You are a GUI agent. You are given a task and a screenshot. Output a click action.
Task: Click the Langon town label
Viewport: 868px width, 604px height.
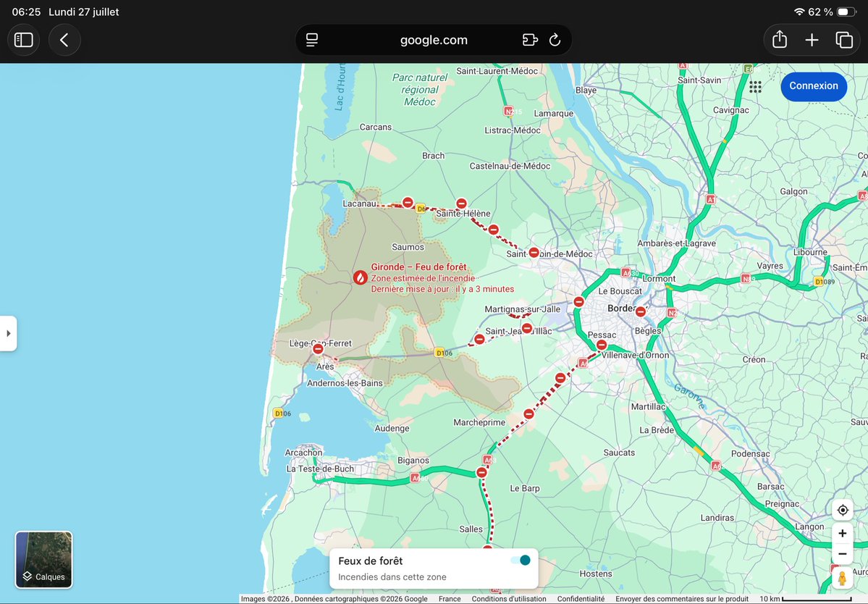point(809,527)
